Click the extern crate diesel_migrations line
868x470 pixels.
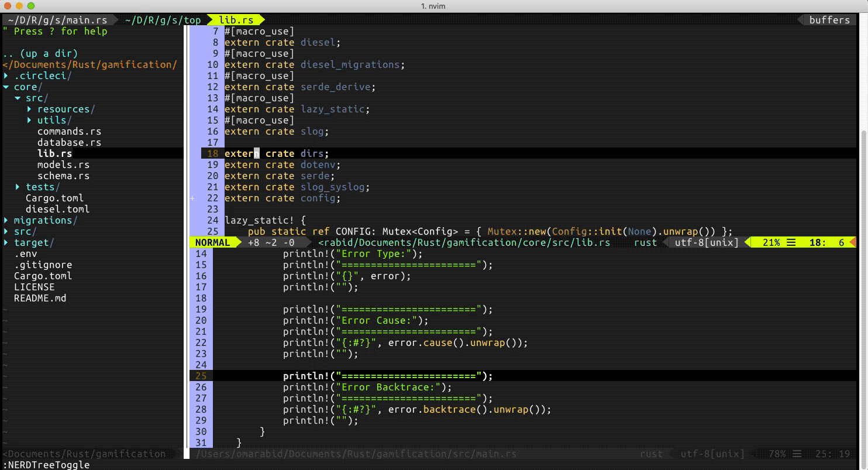coord(315,64)
